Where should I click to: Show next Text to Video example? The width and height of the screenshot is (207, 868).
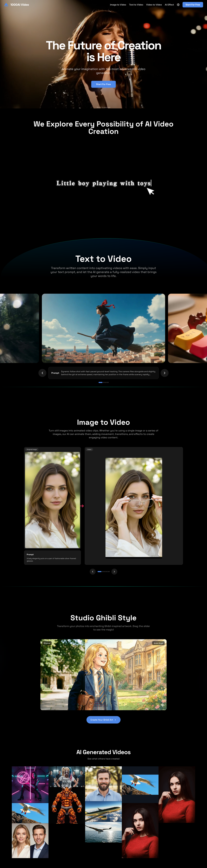click(165, 373)
